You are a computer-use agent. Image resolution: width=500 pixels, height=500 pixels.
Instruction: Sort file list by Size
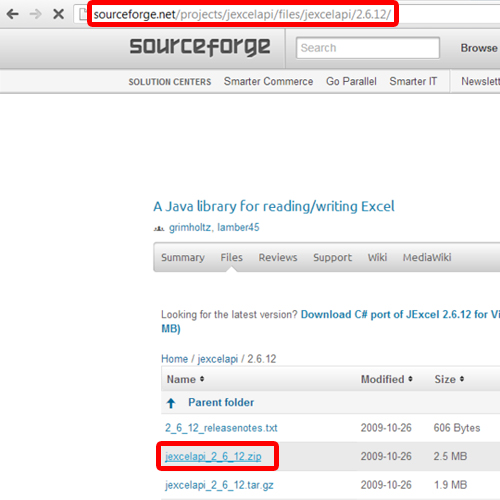[x=449, y=379]
